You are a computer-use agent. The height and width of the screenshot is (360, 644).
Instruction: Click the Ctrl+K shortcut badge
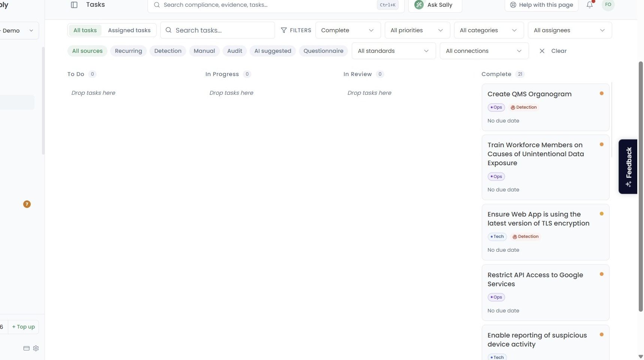pyautogui.click(x=387, y=5)
